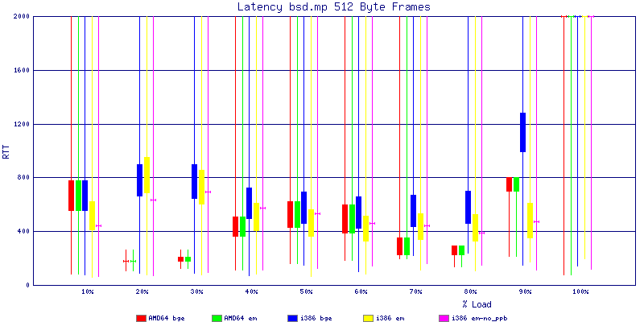Select the green box at 60% load
Image resolution: width=644 pixels, height=322 pixels.
tap(352, 219)
